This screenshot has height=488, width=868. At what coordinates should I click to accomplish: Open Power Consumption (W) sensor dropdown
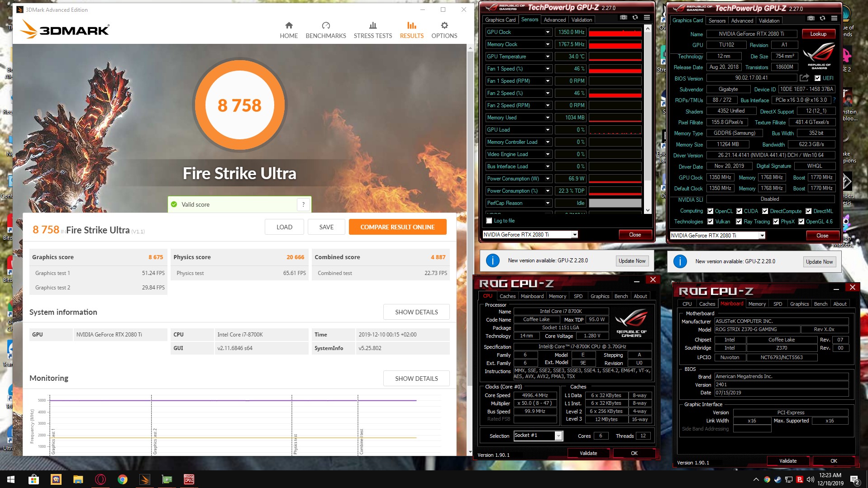[548, 179]
